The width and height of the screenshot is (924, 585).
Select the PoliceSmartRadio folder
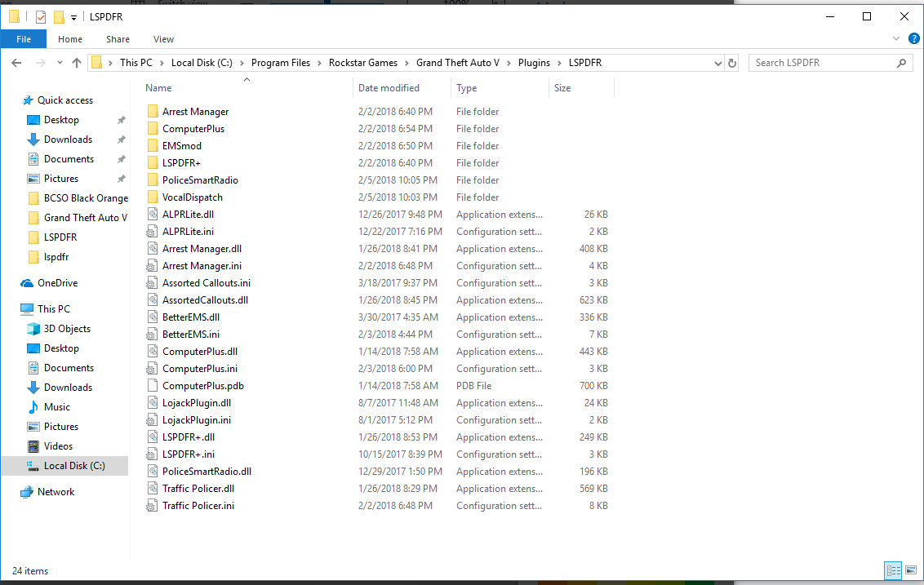click(200, 180)
